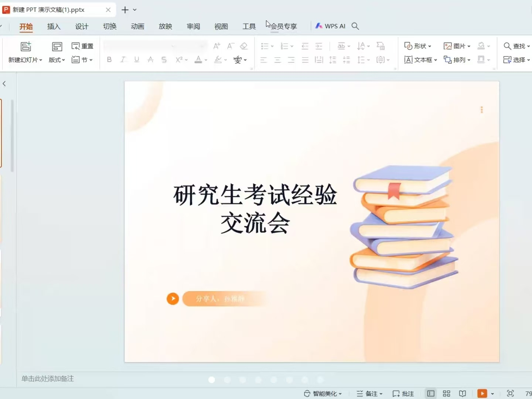Screen dimensions: 532x399
Task: Open slide sorter grid view
Action: [x=446, y=393]
